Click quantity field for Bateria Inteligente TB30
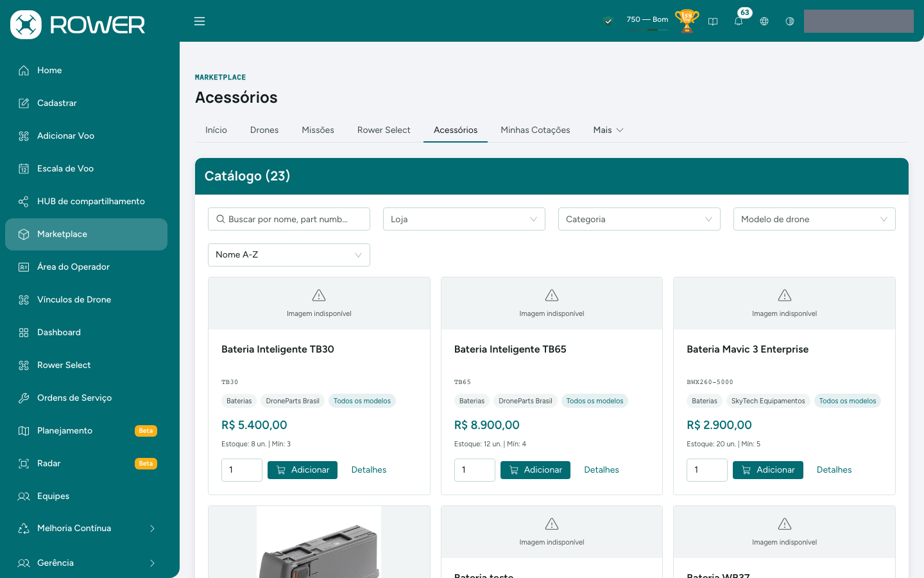 coord(242,470)
